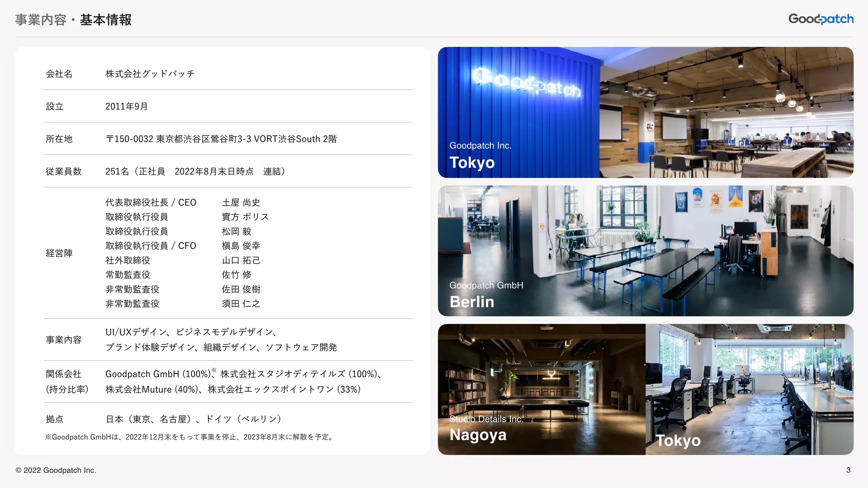Viewport: 868px width, 488px height.
Task: Select title 取締役執行役員 / CFO
Action: [x=151, y=246]
